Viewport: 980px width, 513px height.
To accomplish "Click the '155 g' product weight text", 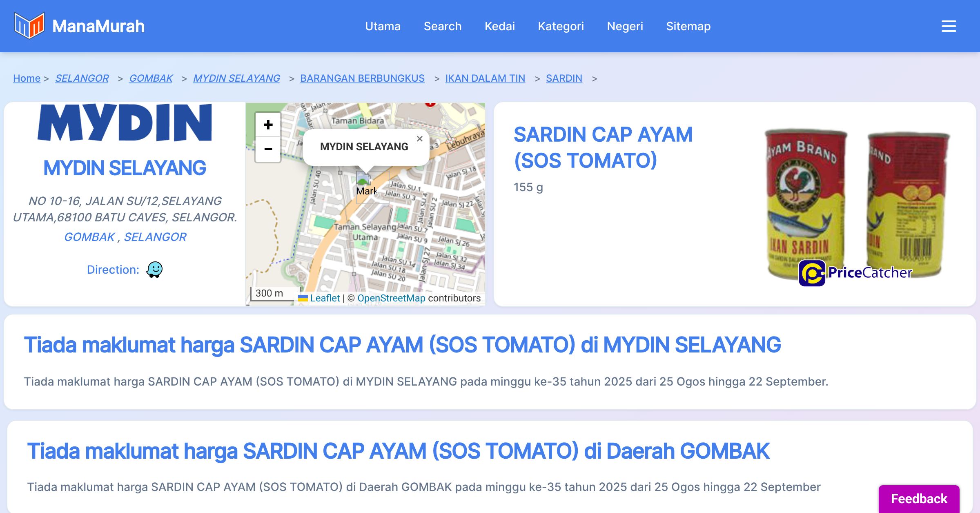I will click(528, 187).
